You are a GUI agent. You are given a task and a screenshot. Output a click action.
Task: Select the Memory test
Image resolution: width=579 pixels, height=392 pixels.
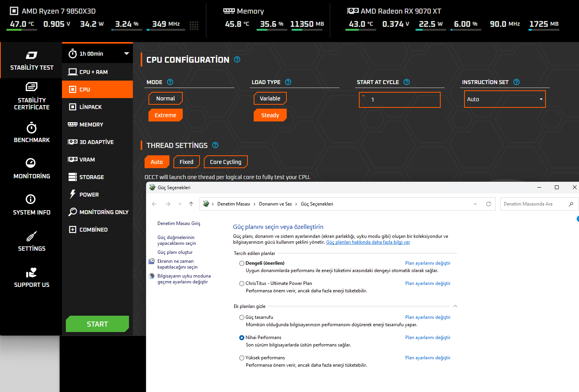click(97, 125)
